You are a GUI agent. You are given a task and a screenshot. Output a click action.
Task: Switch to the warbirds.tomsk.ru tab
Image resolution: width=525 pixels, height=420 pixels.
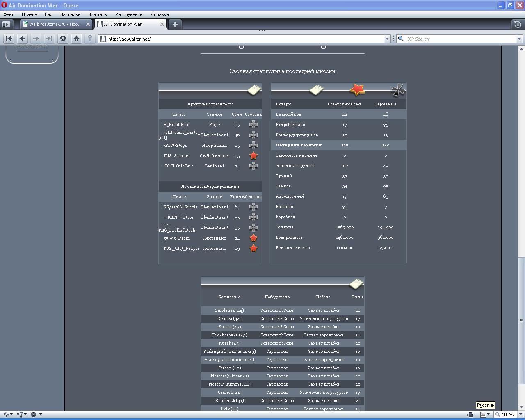[53, 24]
